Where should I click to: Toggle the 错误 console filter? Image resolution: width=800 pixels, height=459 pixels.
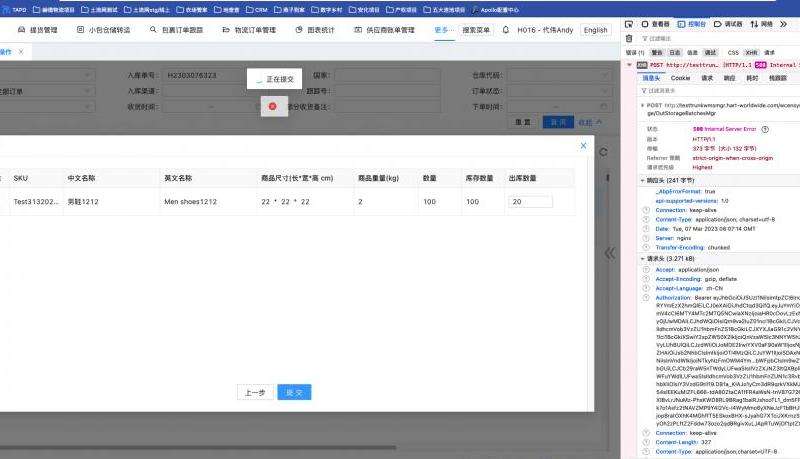635,53
